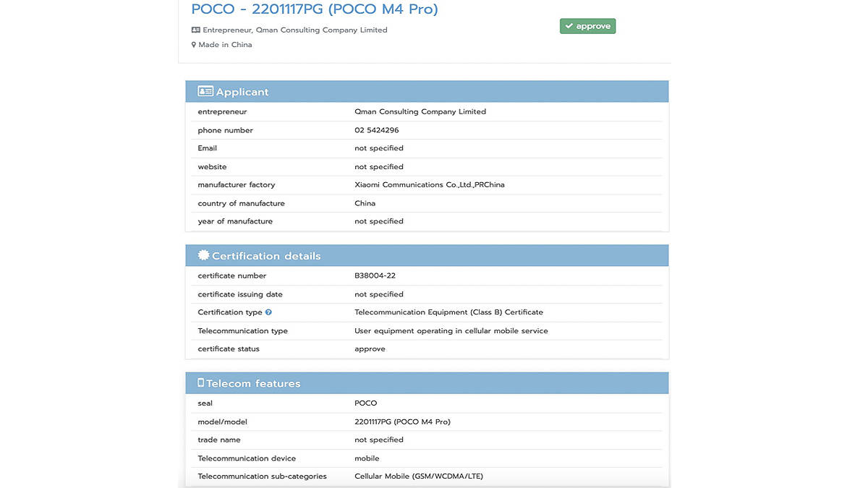Viewport: 868px width, 488px height.
Task: Click the not specified Email field
Action: pyautogui.click(x=379, y=147)
